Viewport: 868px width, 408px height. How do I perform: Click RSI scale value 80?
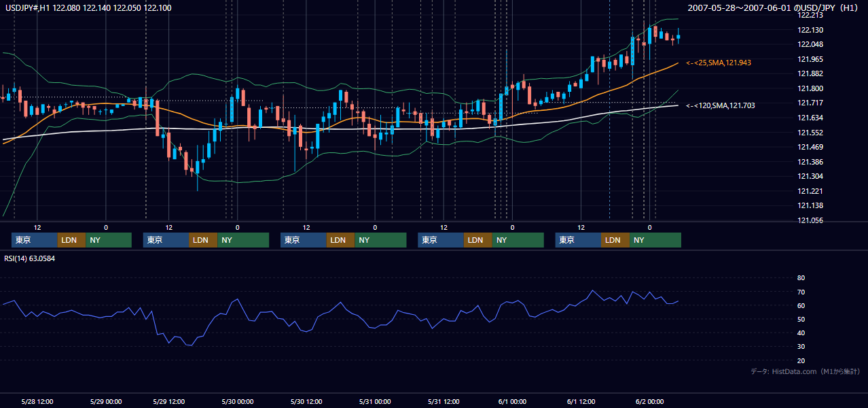click(x=801, y=278)
